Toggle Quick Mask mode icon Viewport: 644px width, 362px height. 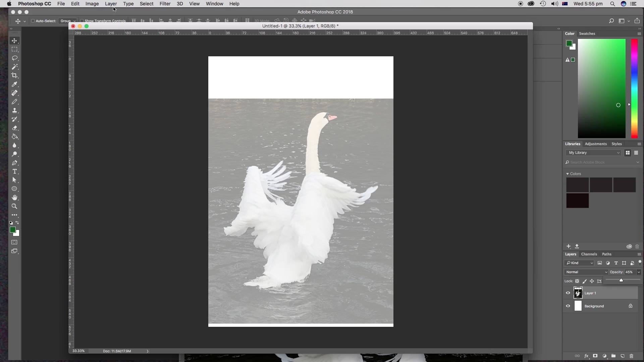(14, 242)
